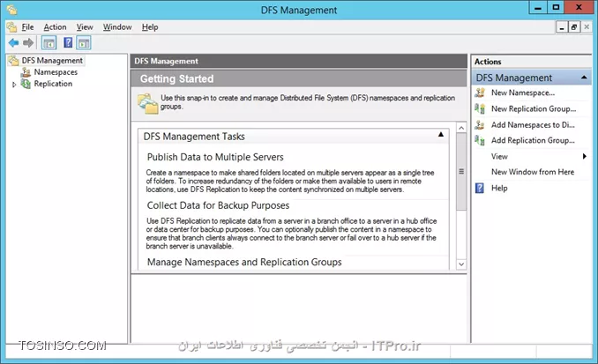598x364 pixels.
Task: Click View in the Actions pane
Action: click(x=499, y=156)
